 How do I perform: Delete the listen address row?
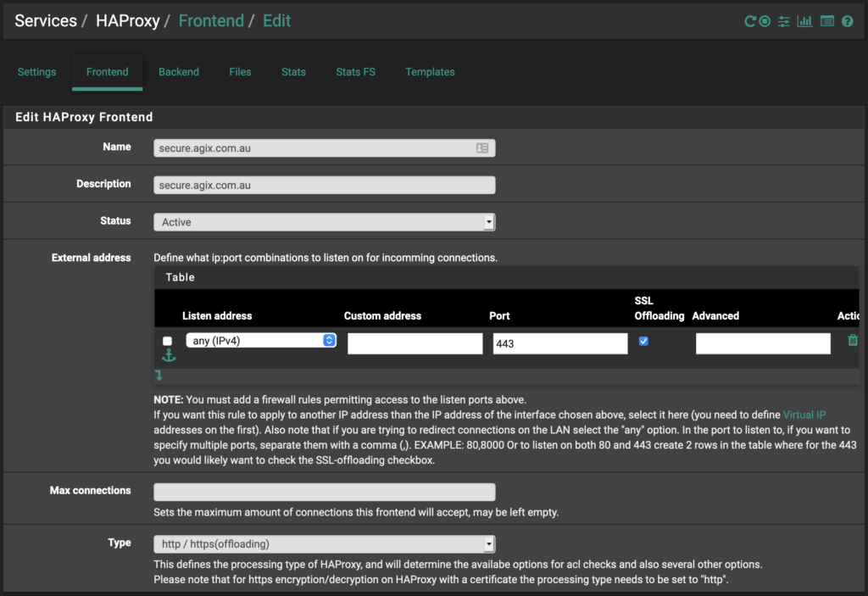coord(853,340)
